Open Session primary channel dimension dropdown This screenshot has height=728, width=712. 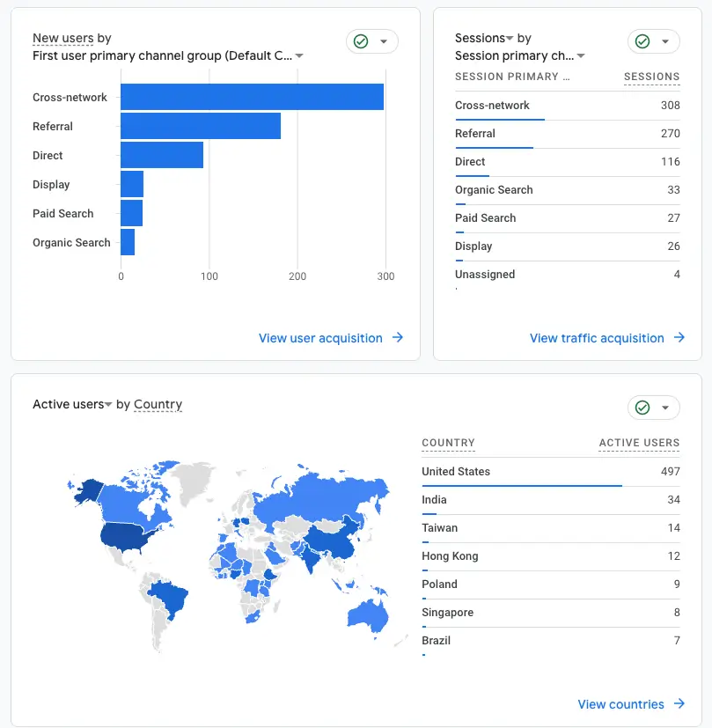pos(520,55)
